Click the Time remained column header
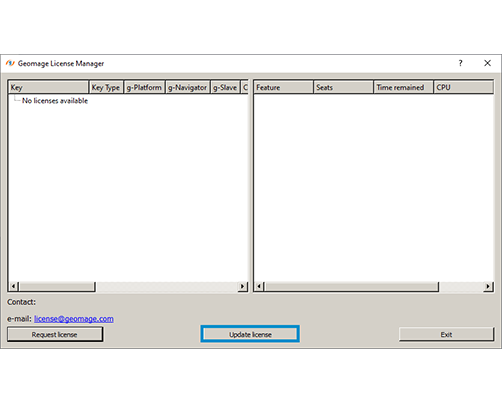Viewport: 502px width, 403px height. (404, 87)
